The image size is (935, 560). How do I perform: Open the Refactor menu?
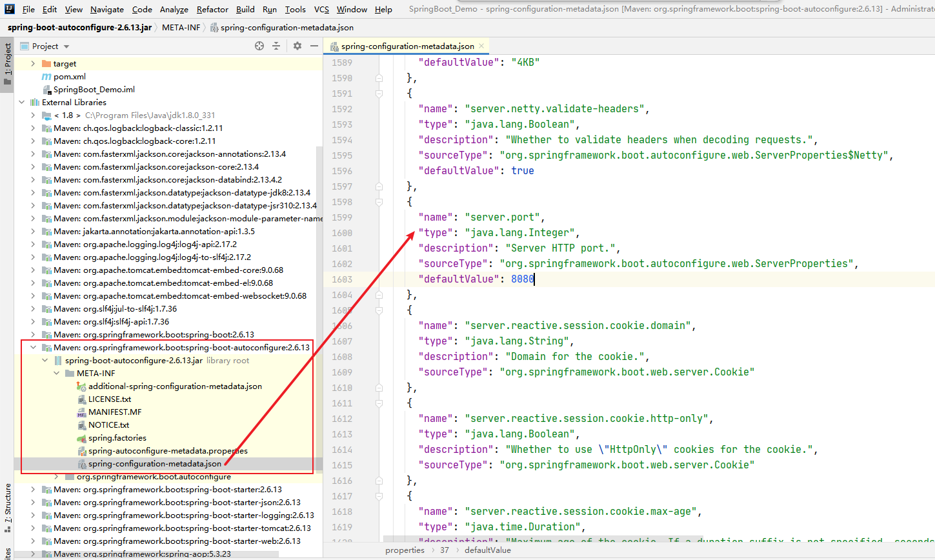[x=212, y=9]
